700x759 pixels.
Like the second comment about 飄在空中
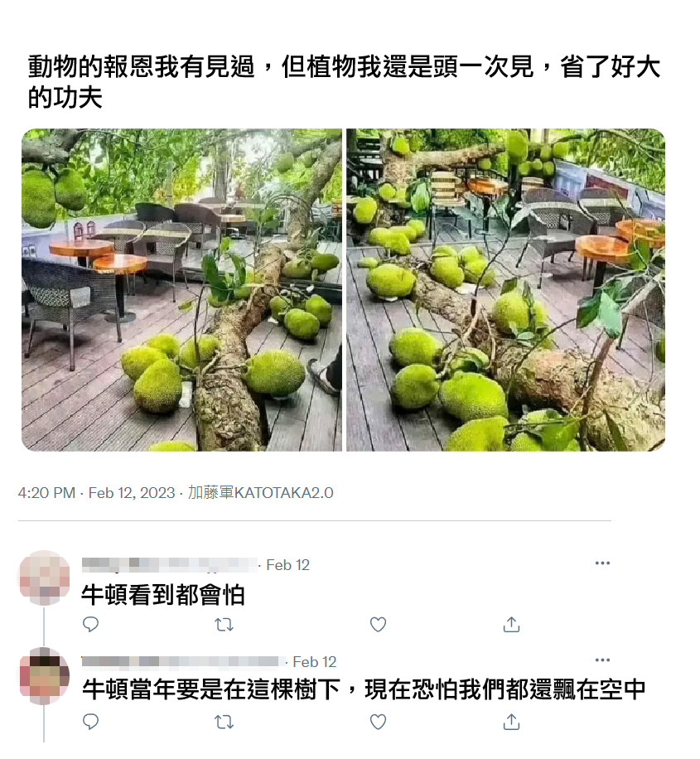pos(378,722)
